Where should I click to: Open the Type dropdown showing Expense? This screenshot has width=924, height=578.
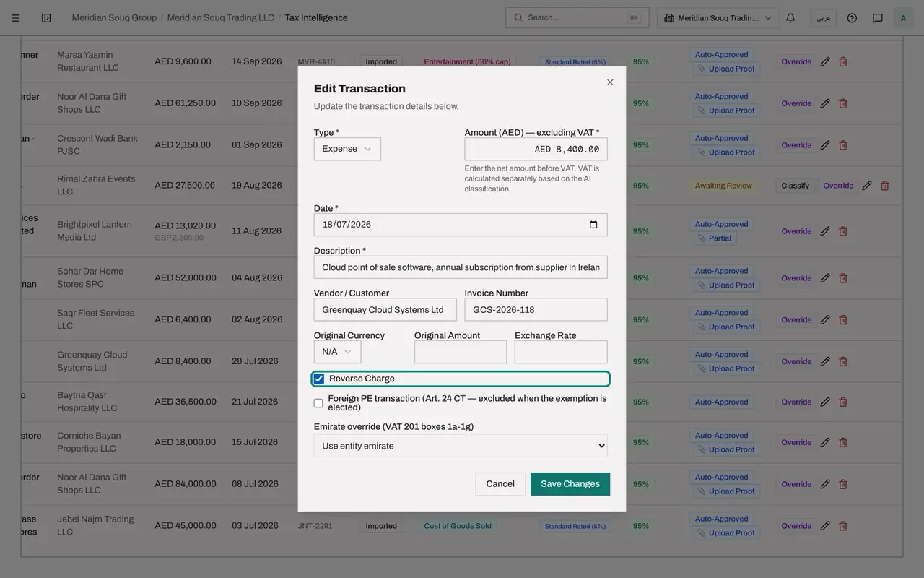(x=347, y=149)
